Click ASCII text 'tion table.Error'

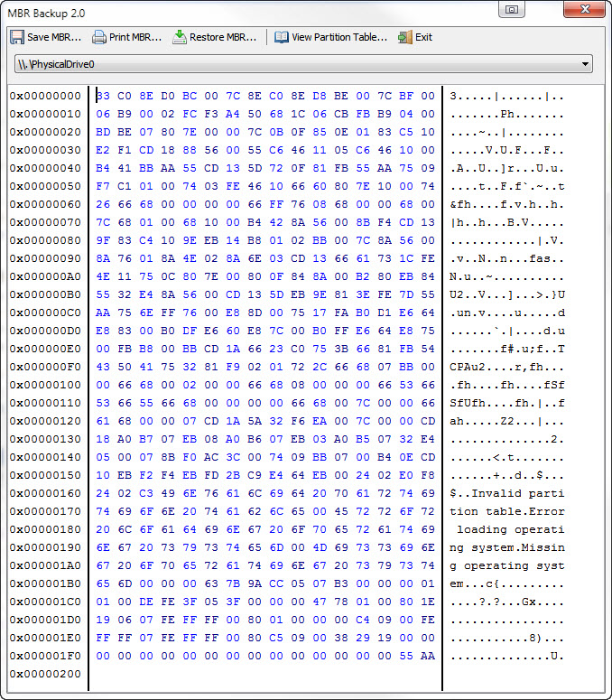pos(507,511)
